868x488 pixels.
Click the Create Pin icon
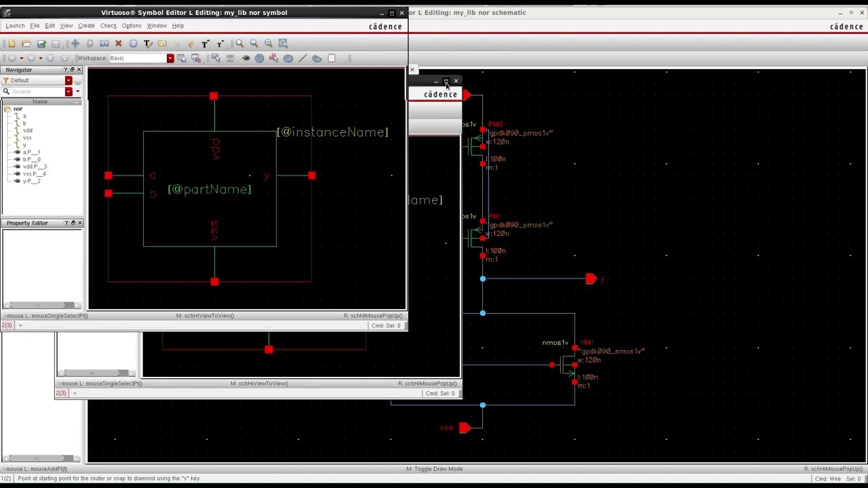pos(245,58)
